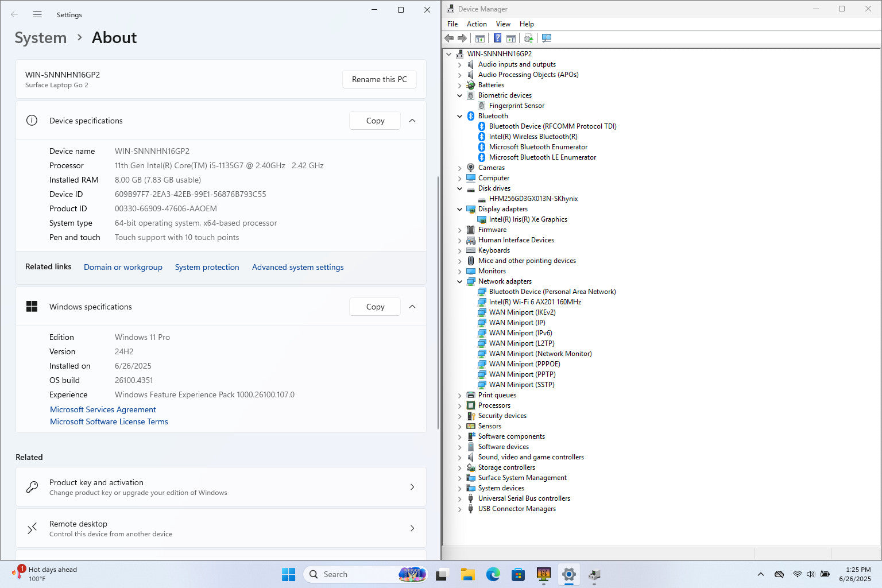Open File Explorer from the taskbar

pyautogui.click(x=467, y=574)
